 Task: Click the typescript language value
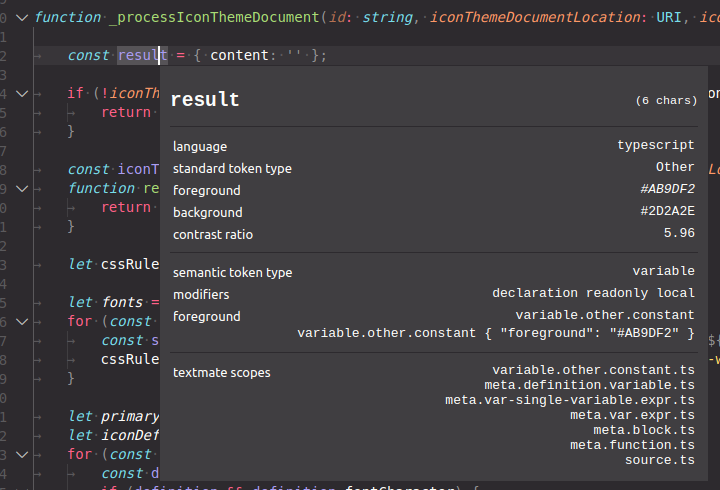coord(656,145)
